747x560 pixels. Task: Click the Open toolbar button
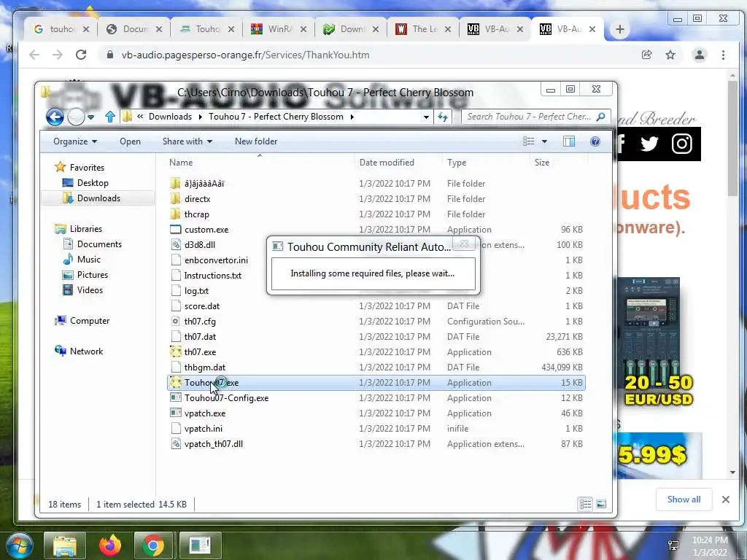click(x=130, y=141)
